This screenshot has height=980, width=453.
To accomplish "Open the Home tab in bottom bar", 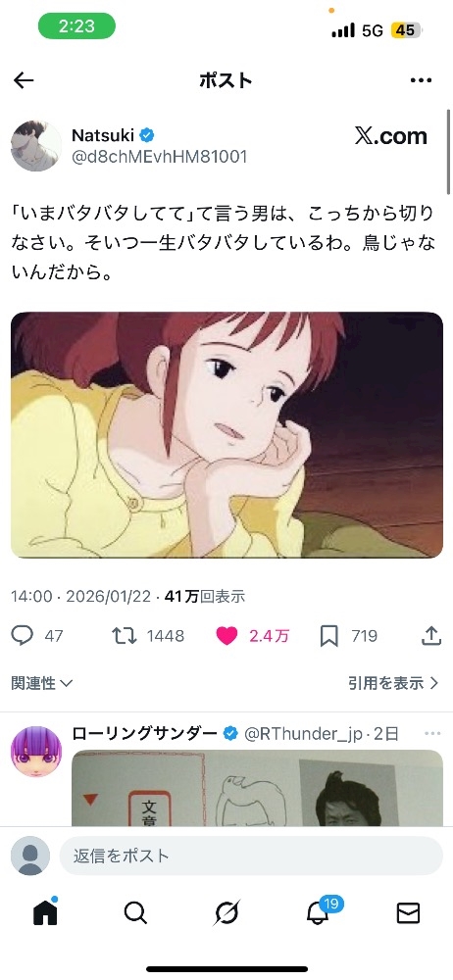I will pos(45,913).
